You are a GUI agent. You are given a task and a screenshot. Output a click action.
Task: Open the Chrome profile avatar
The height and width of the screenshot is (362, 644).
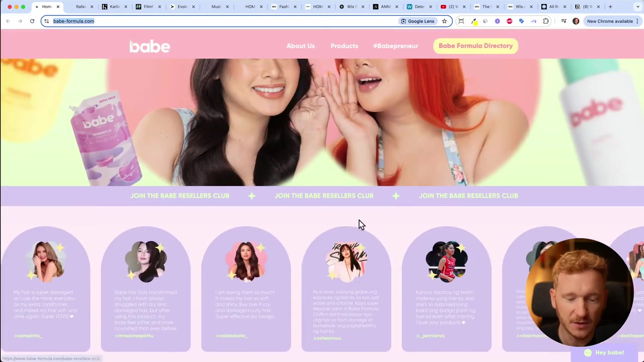(576, 21)
